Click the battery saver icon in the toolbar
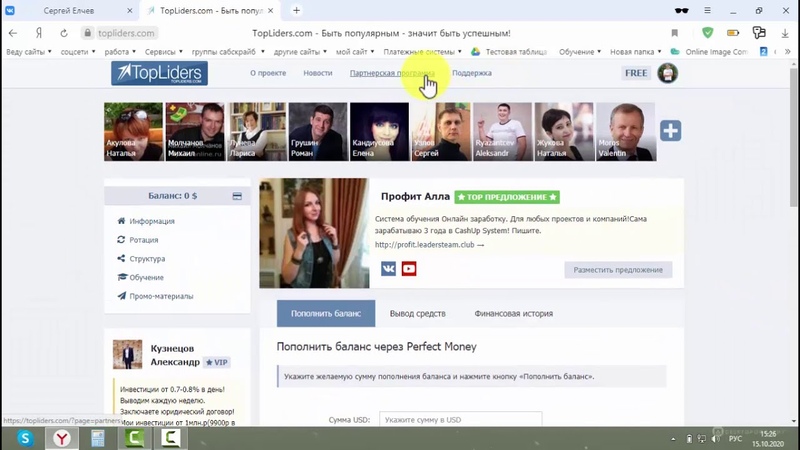 pyautogui.click(x=733, y=33)
